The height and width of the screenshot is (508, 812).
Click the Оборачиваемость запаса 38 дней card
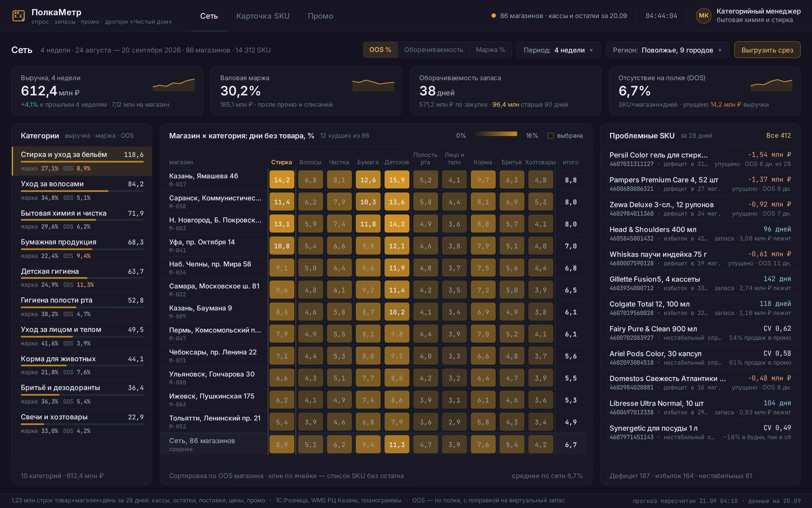coord(506,91)
